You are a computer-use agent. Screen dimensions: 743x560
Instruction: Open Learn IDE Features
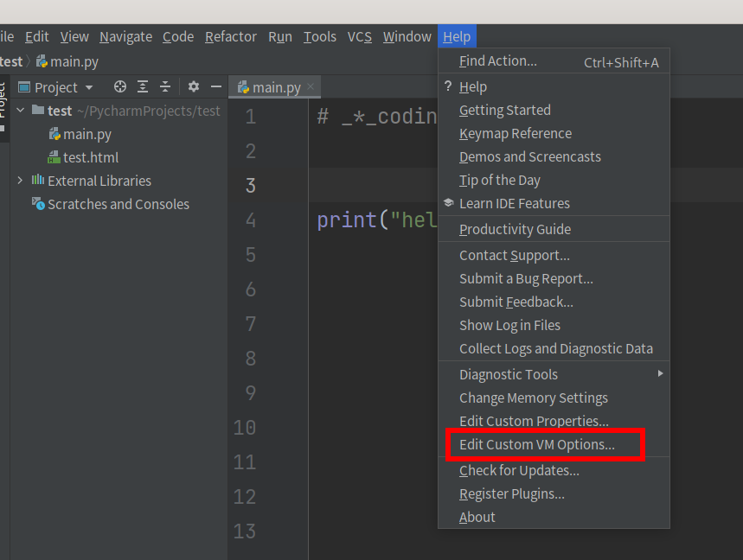pos(554,203)
